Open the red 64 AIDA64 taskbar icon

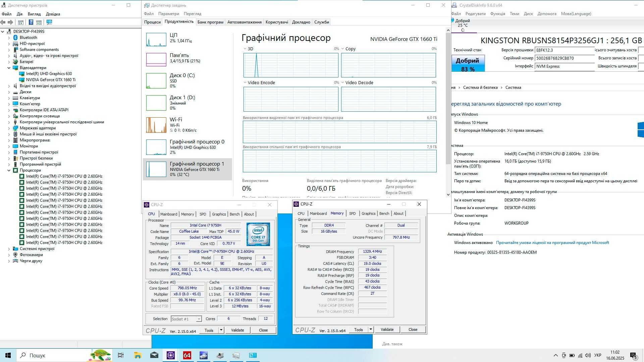coord(187,355)
